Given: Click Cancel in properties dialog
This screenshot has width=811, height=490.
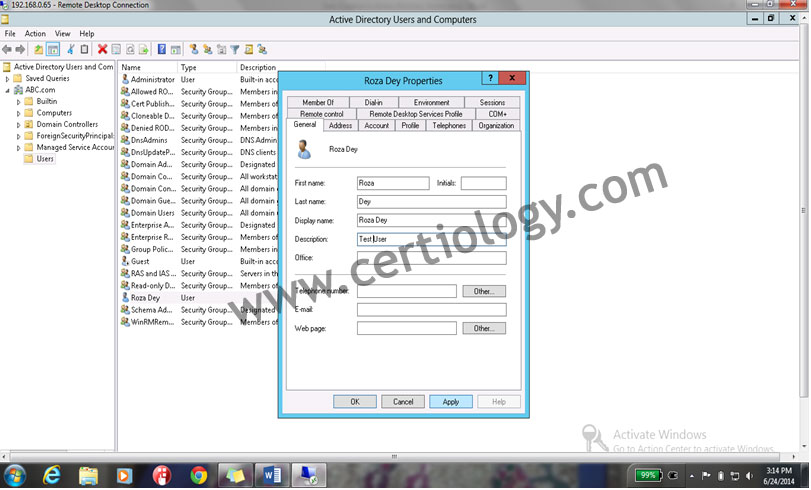Looking at the screenshot, I should 403,402.
